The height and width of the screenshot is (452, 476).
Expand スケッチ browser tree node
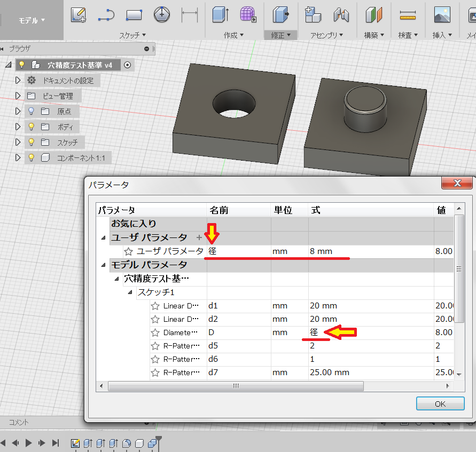[x=18, y=142]
